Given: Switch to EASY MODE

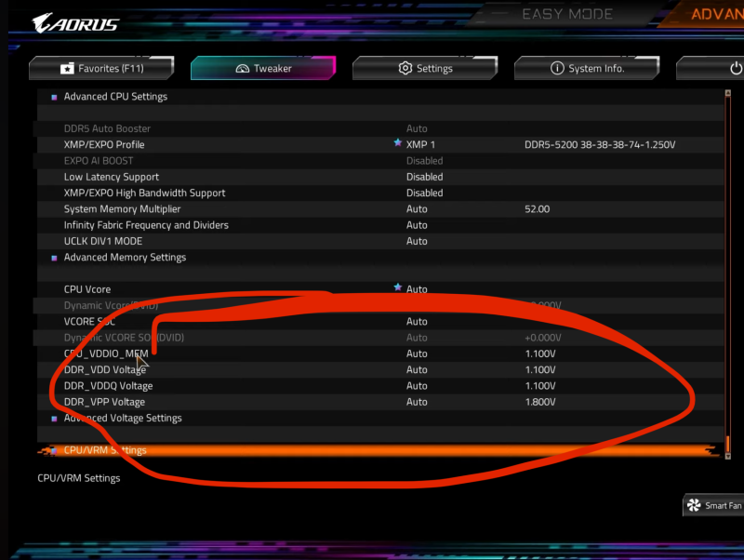Looking at the screenshot, I should [567, 14].
